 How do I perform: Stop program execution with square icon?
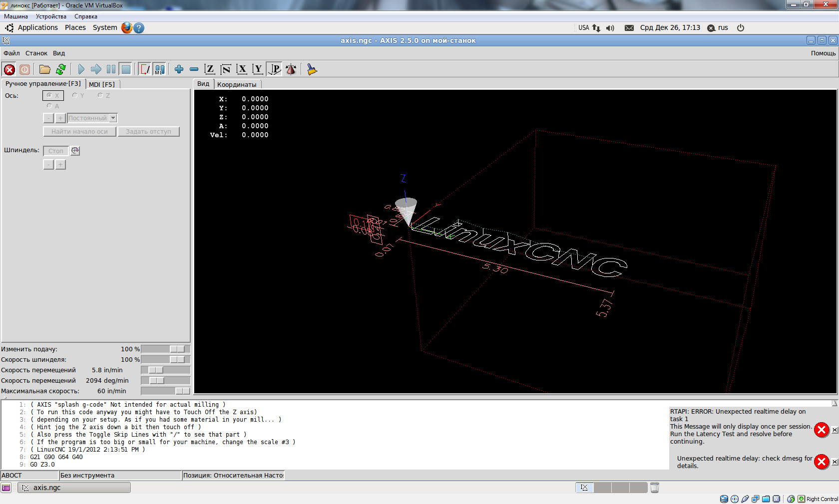[x=126, y=69]
